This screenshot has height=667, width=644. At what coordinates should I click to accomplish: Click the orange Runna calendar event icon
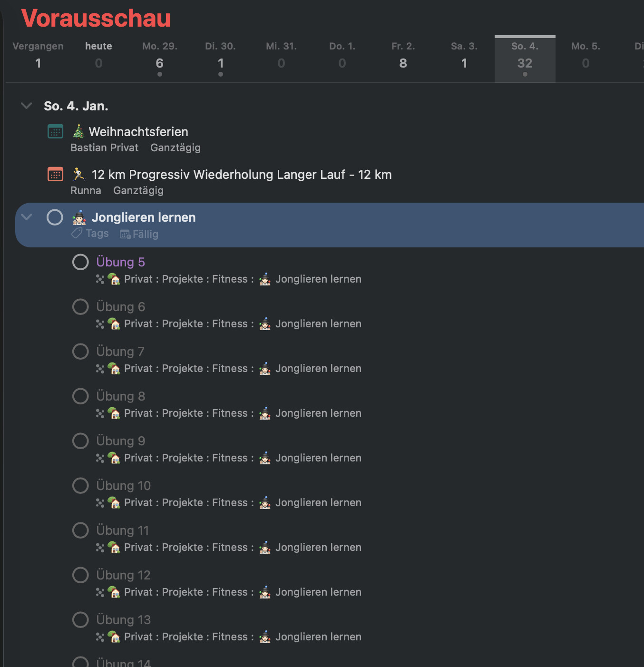tap(55, 174)
